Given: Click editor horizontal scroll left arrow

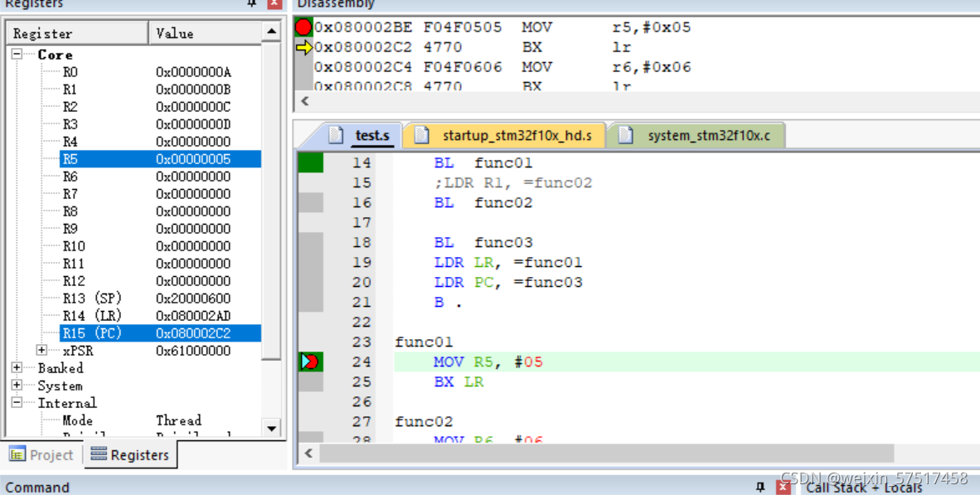Looking at the screenshot, I should (x=308, y=454).
